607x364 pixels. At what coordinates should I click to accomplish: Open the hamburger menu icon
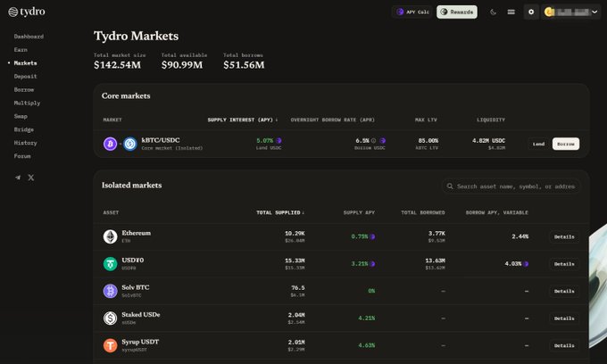(x=511, y=12)
